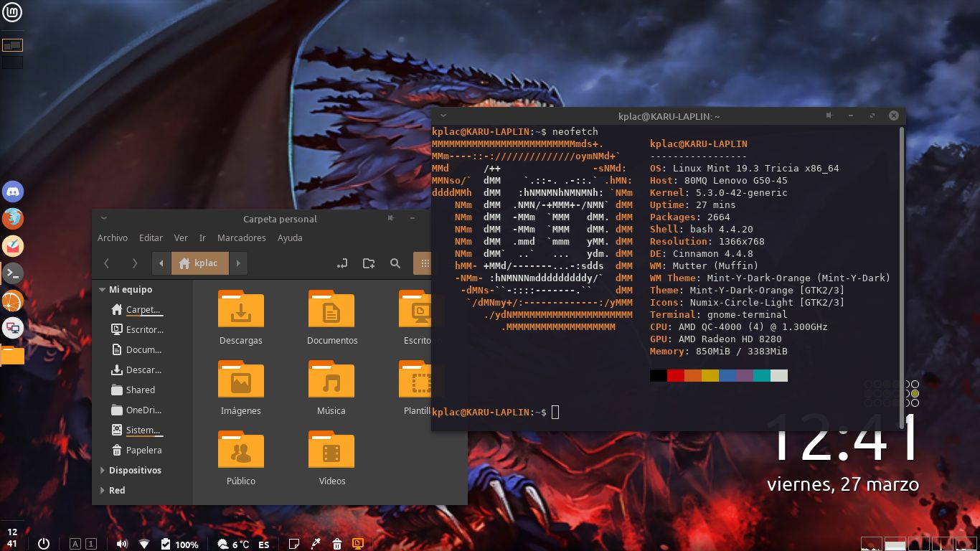This screenshot has width=980, height=551.
Task: Open the trash from the system tray
Action: 336,544
